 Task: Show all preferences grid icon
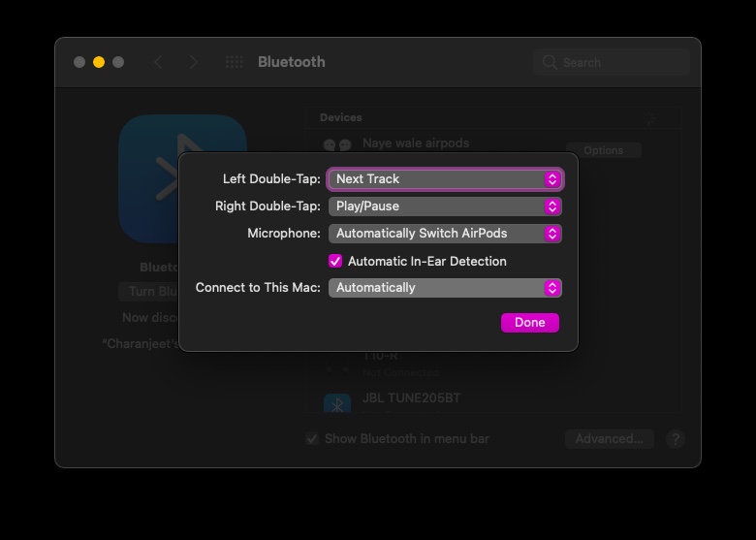click(234, 62)
